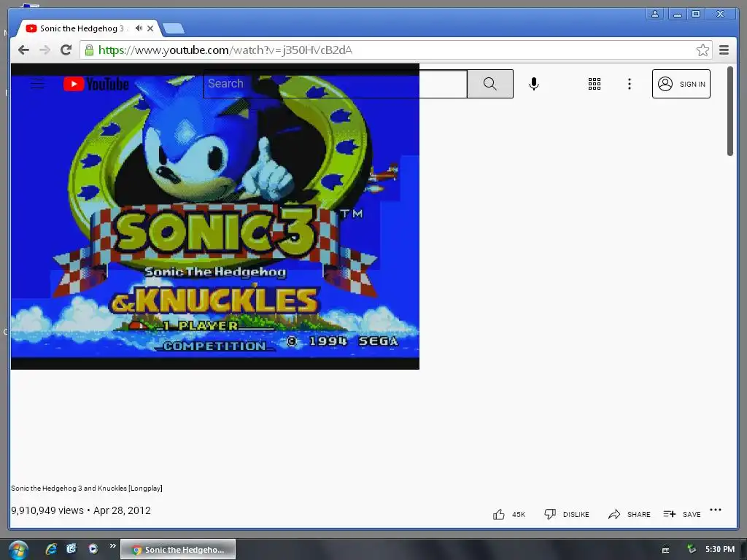The image size is (747, 560).
Task: Click the YouTube Search field
Action: click(335, 84)
